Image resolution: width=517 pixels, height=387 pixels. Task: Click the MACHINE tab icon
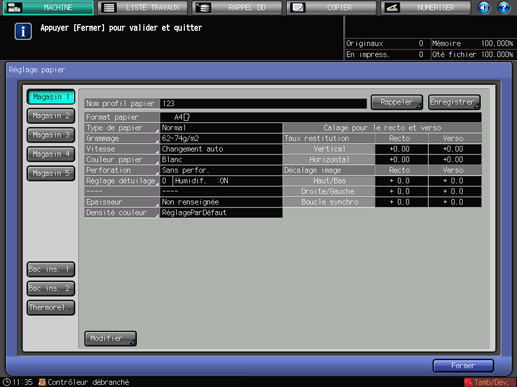tap(14, 7)
